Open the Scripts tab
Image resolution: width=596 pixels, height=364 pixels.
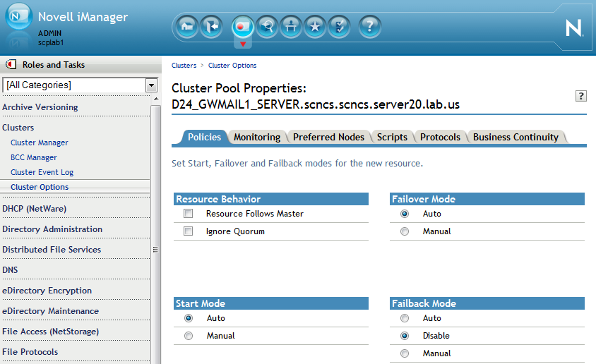(392, 137)
